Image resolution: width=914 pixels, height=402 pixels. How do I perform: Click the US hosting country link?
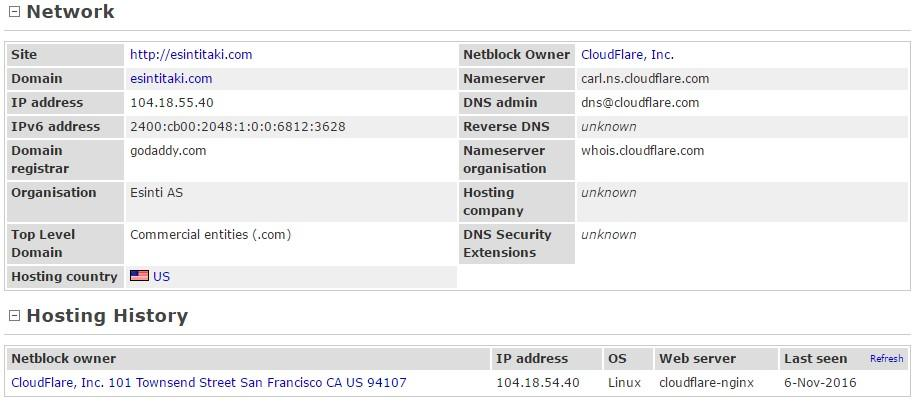(x=162, y=277)
